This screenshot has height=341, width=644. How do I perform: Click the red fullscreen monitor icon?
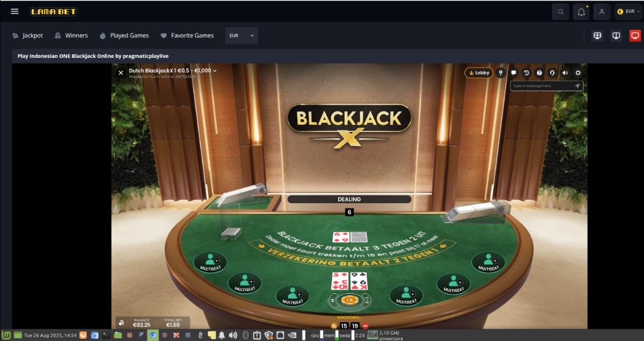pos(635,36)
